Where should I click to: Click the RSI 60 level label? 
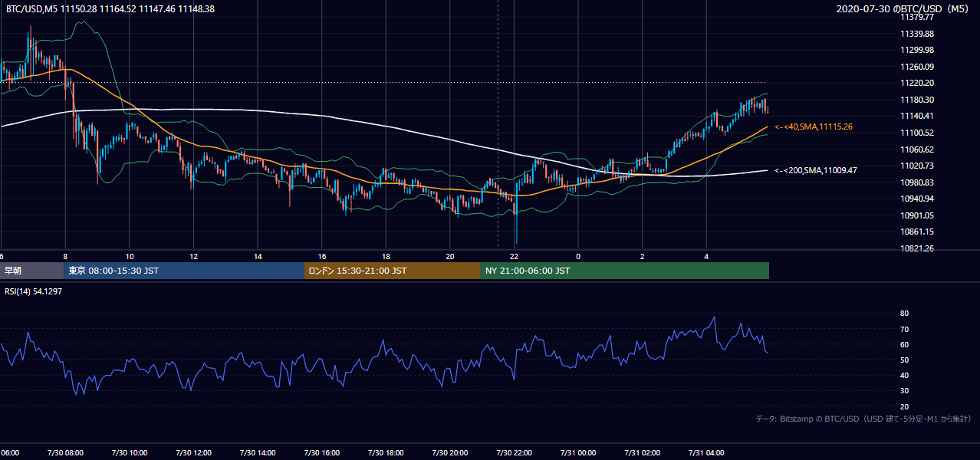(905, 344)
